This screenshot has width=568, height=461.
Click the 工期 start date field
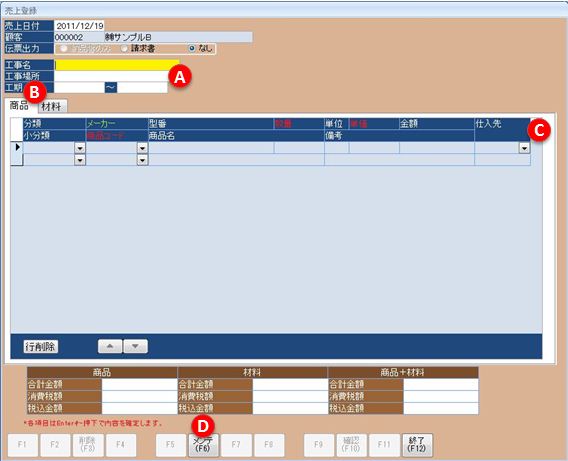[79, 88]
